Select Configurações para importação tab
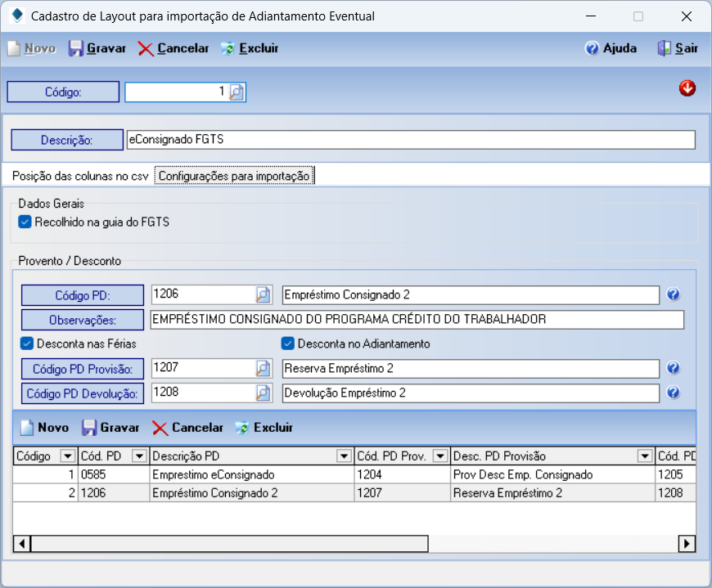The width and height of the screenshot is (712, 588). click(234, 176)
